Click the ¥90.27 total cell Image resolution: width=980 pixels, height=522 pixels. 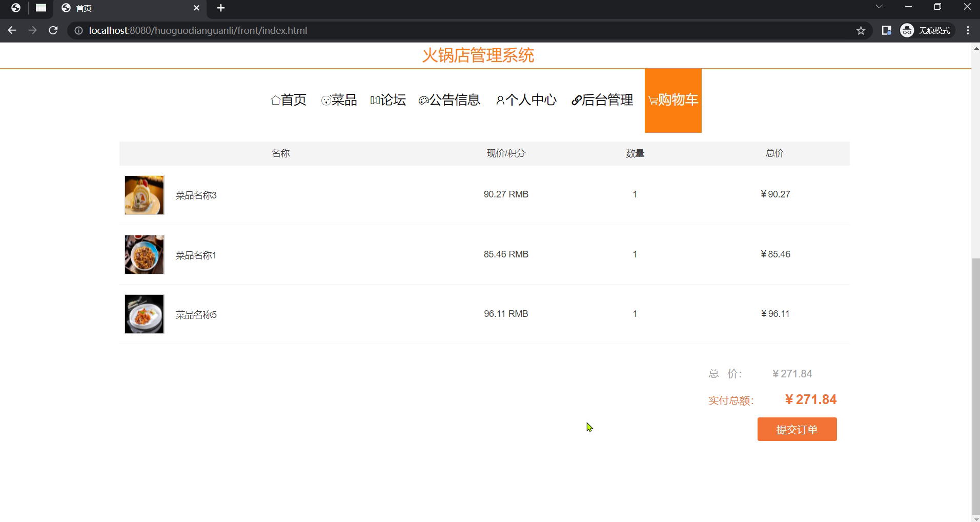point(775,194)
